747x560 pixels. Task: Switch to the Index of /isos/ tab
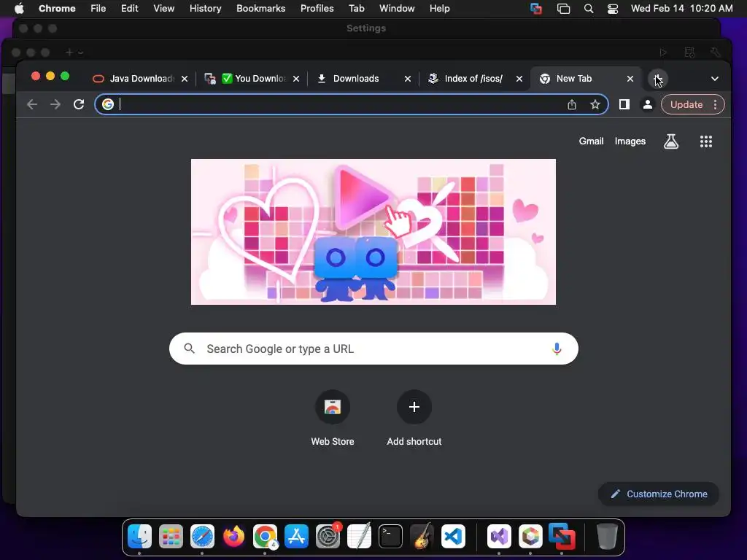tap(473, 79)
